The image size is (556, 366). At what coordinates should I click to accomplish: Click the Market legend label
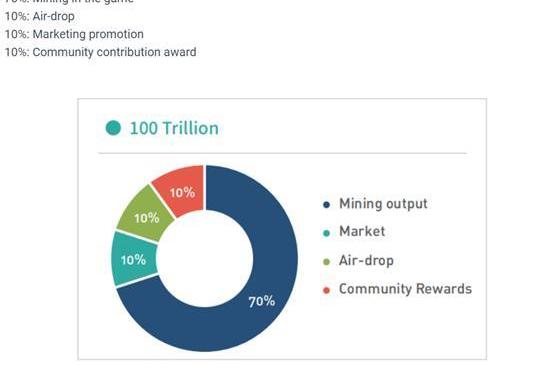[x=362, y=232]
